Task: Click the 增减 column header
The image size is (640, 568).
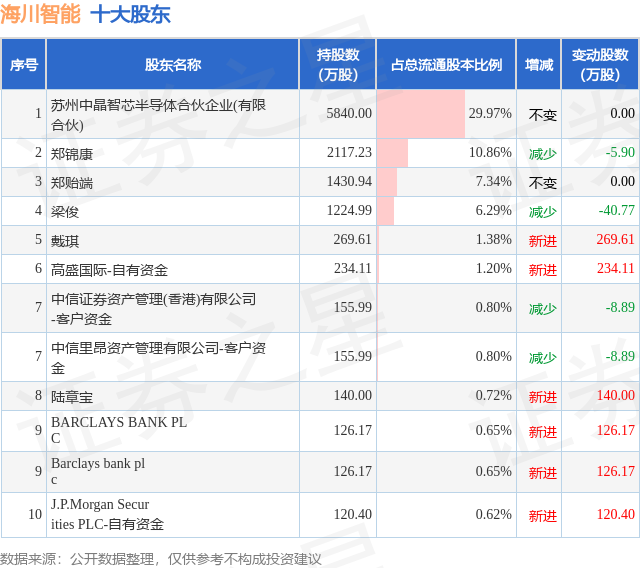Action: pos(539,64)
